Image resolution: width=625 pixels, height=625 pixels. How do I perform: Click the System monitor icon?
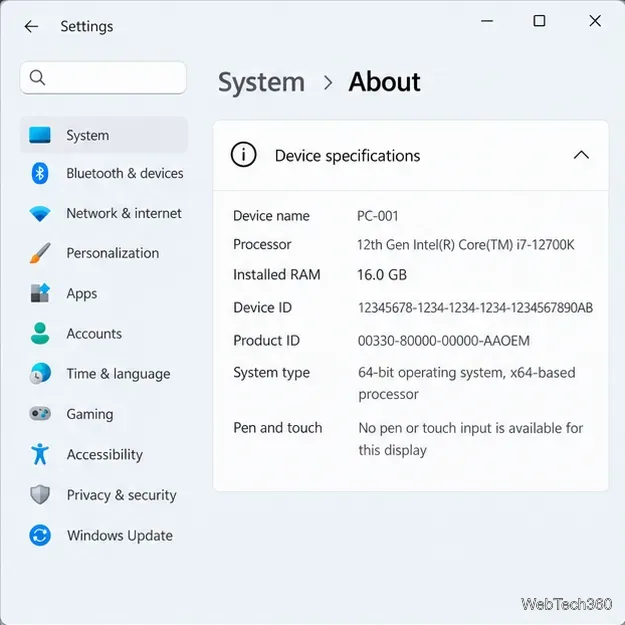[x=40, y=135]
